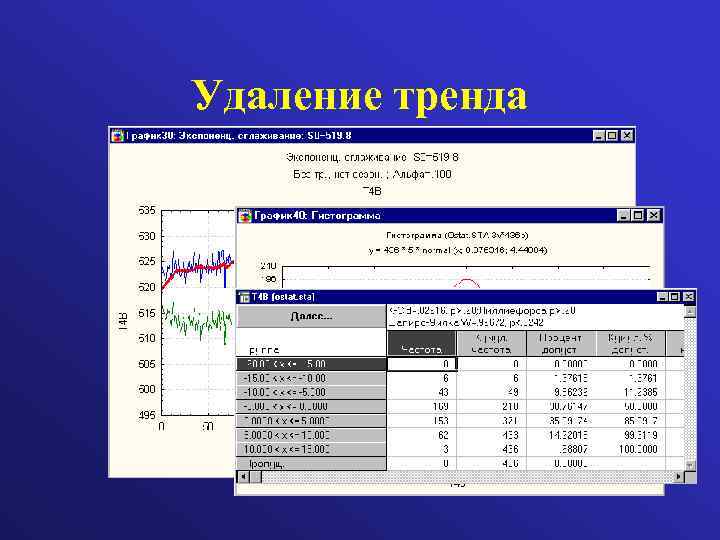The image size is (720, 540).
Task: Click percent cell .68807
Action: pyautogui.click(x=561, y=449)
